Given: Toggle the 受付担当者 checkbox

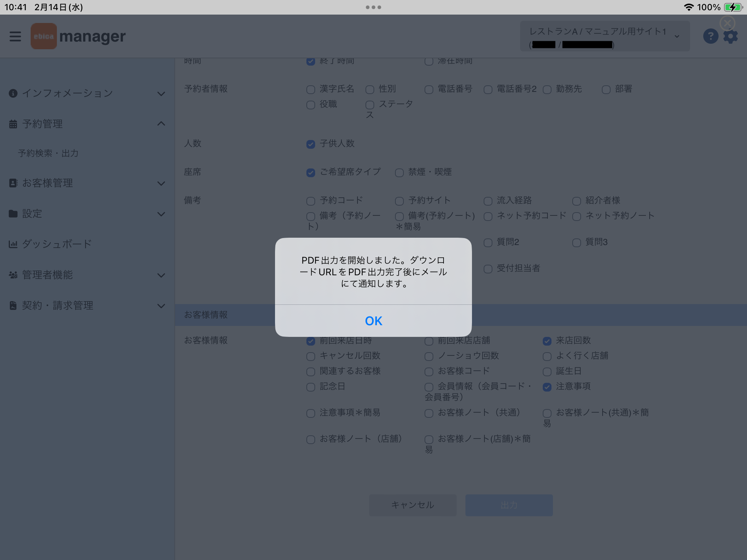Looking at the screenshot, I should [488, 269].
